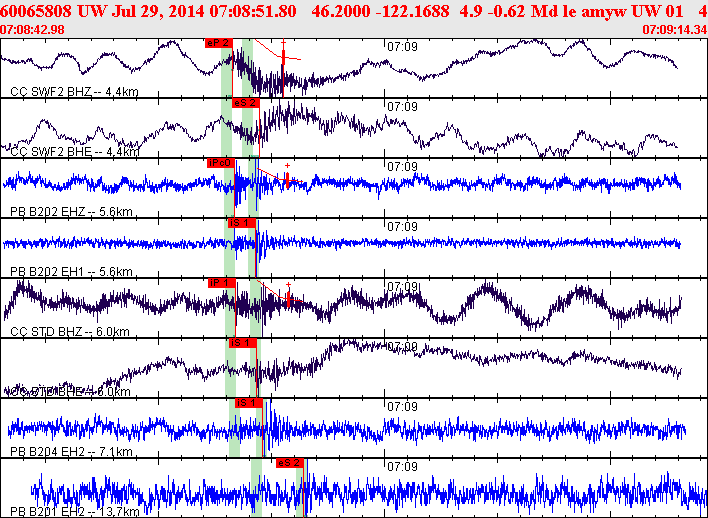708x518 pixels.
Task: Click the 07:09 time tick on B202 EHZ trace
Action: (402, 167)
